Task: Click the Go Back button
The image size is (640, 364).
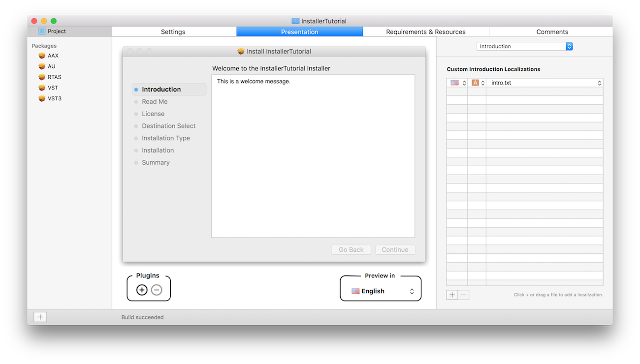Action: [351, 250]
